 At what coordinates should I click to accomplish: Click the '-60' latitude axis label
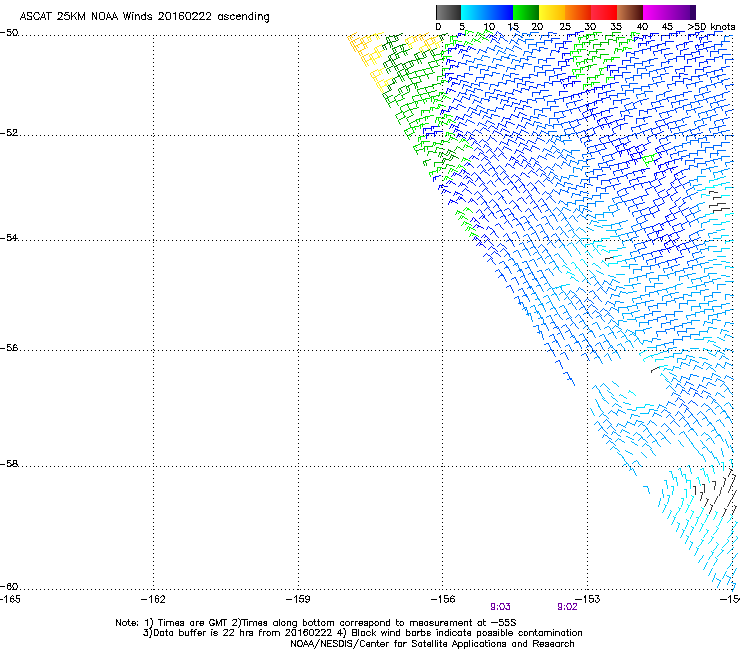[x=9, y=586]
